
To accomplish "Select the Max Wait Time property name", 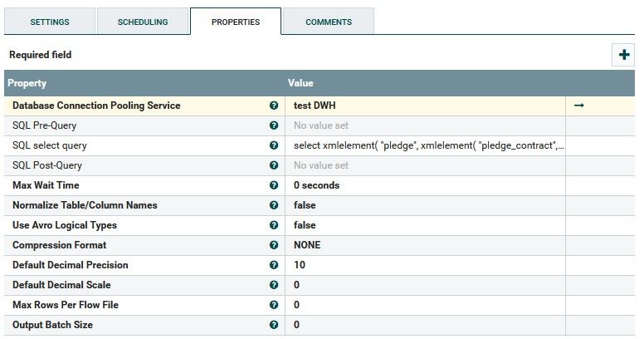I will pyautogui.click(x=46, y=185).
